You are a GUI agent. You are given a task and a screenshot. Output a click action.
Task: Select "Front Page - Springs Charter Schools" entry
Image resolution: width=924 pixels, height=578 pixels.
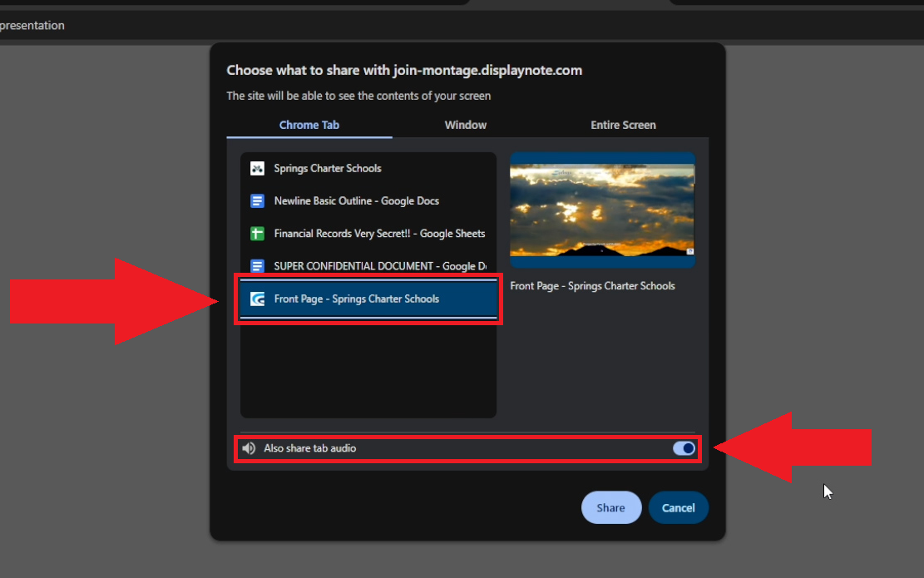pyautogui.click(x=356, y=299)
